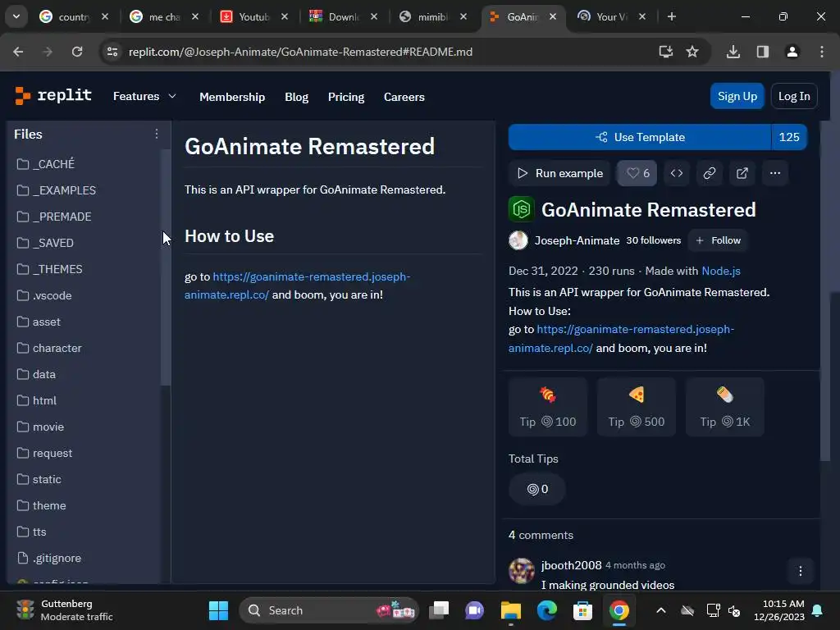The height and width of the screenshot is (630, 840).
Task: Click the Log In button
Action: click(794, 96)
